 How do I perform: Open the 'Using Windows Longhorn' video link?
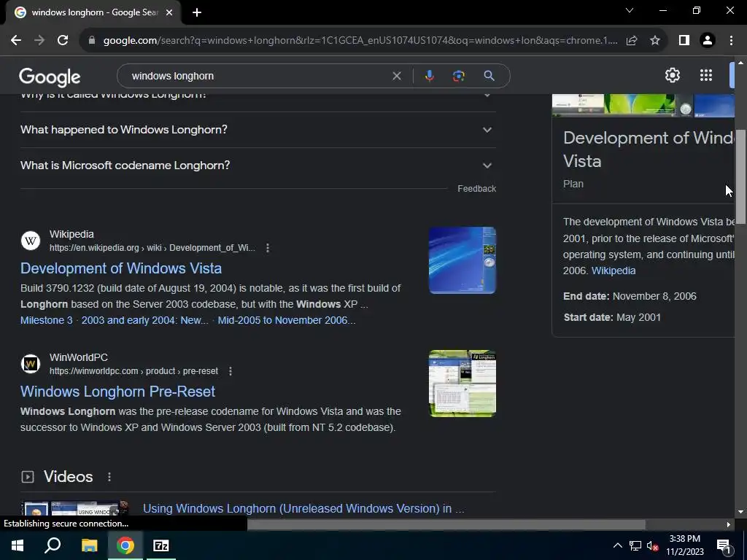click(303, 508)
